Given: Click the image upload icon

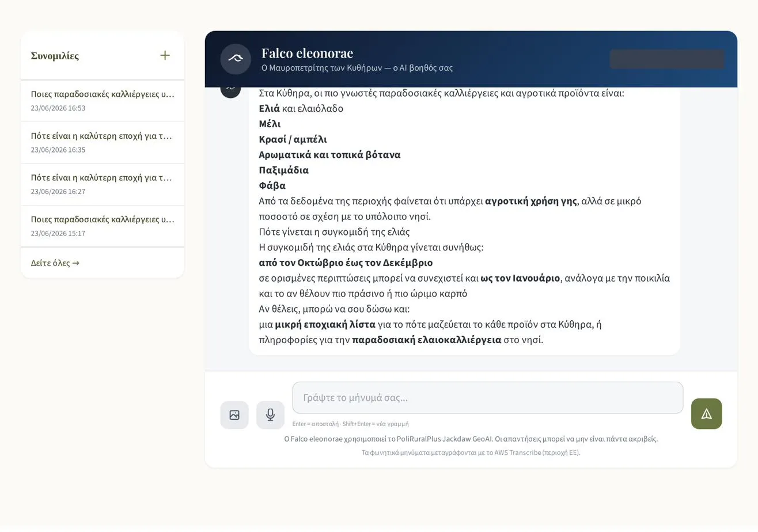Looking at the screenshot, I should coord(234,415).
